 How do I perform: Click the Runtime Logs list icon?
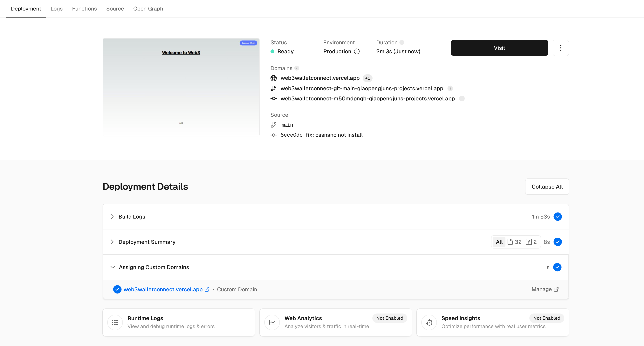115,322
